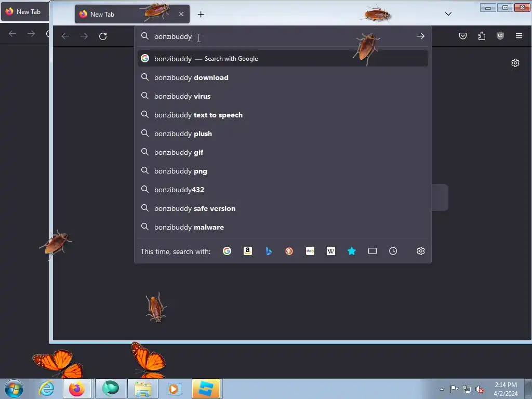Search with Wikipedia icon
Screen dimensions: 532x399
(x=331, y=251)
